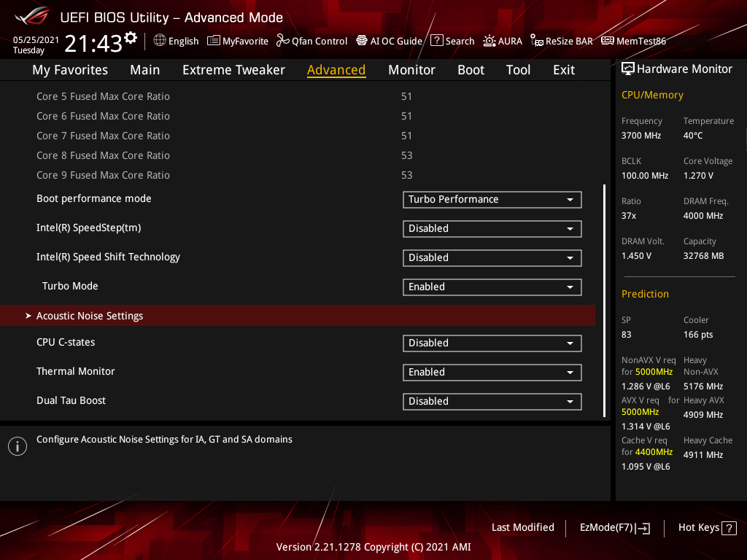
Task: Open Intel SpeedStep dropdown
Action: [x=492, y=228]
